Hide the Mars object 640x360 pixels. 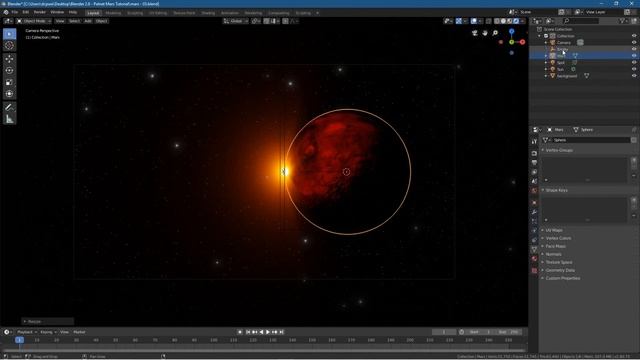click(x=634, y=56)
